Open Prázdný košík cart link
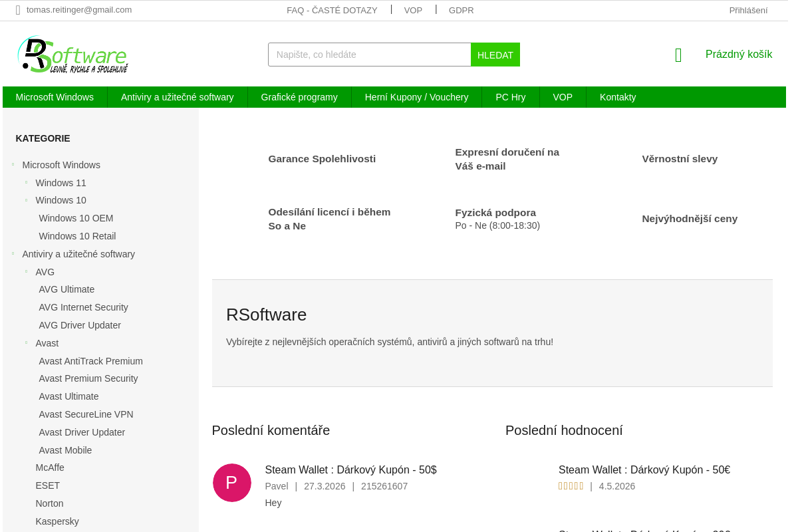The height and width of the screenshot is (532, 798). [739, 55]
